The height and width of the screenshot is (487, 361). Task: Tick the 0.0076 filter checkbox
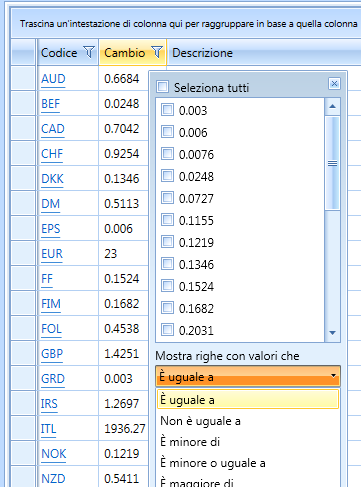[167, 153]
